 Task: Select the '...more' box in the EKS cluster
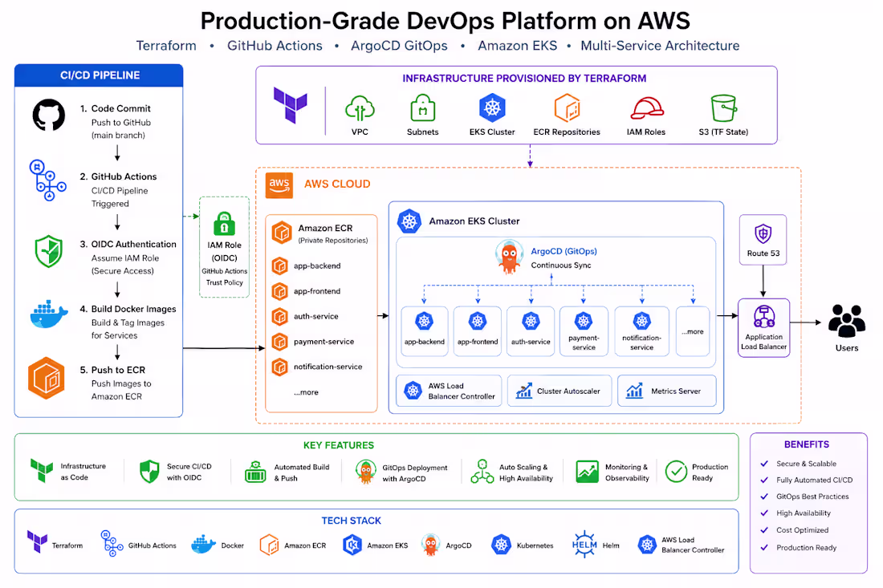693,331
